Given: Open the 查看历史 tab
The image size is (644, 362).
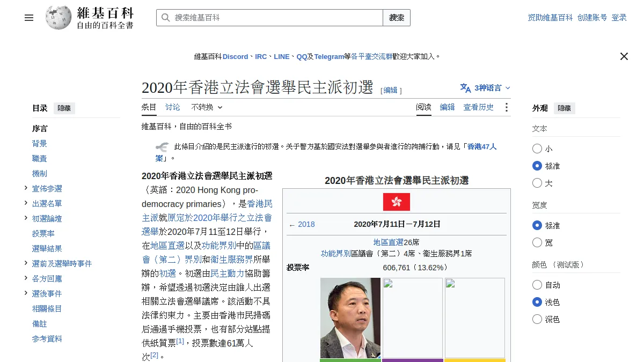Looking at the screenshot, I should (x=479, y=107).
